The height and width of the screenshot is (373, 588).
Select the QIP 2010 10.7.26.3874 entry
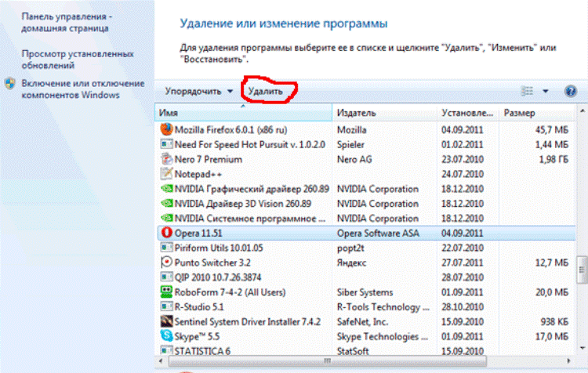[365, 277]
